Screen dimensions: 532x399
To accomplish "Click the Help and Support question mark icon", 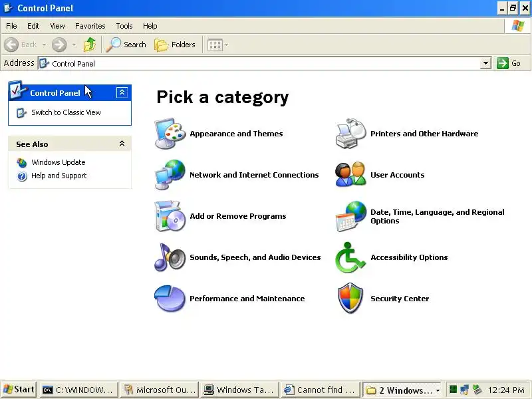I will pyautogui.click(x=22, y=176).
